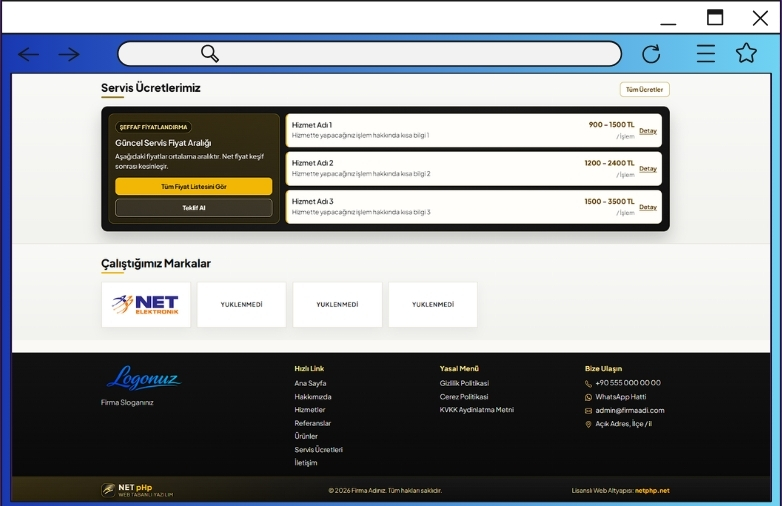Open the browser hamburger menu

pyautogui.click(x=706, y=54)
